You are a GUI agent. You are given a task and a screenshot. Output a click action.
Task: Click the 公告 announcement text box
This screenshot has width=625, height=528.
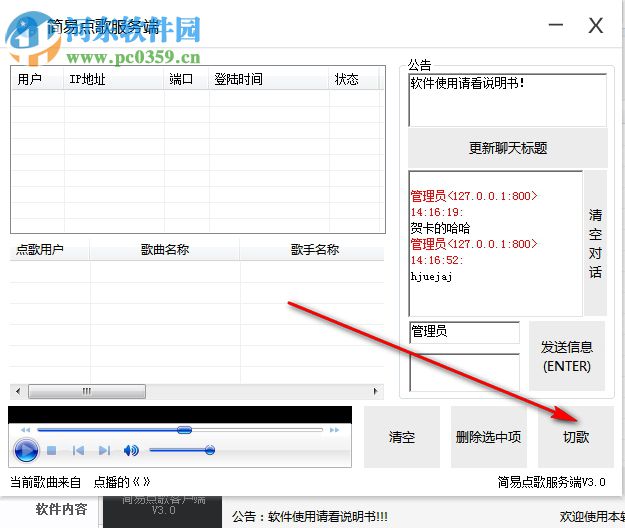tap(508, 100)
